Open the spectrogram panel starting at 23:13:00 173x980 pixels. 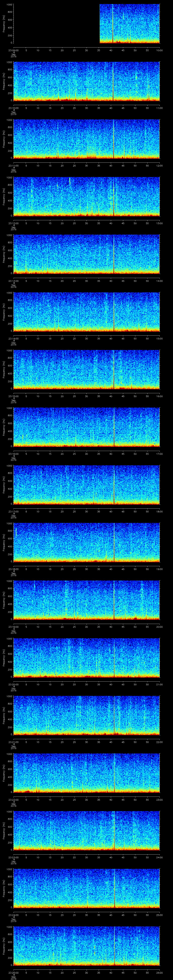[x=87, y=254]
